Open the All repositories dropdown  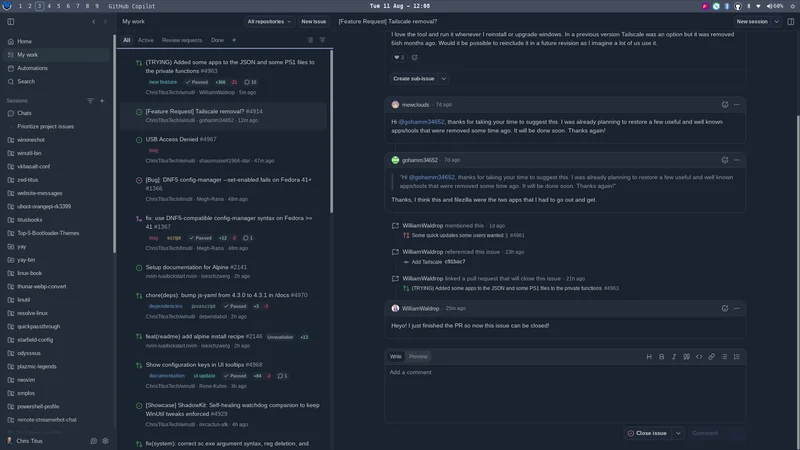pyautogui.click(x=269, y=21)
